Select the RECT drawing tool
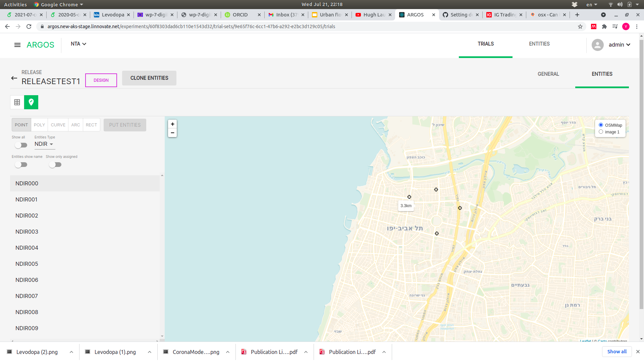 (91, 125)
